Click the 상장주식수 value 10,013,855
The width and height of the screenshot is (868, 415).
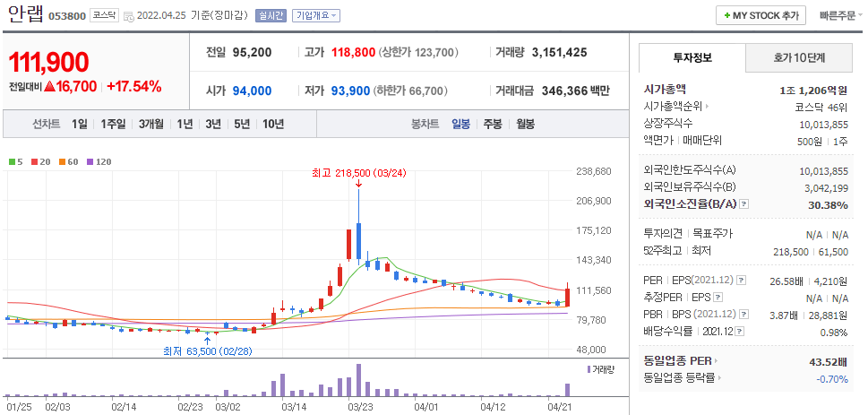pos(824,124)
